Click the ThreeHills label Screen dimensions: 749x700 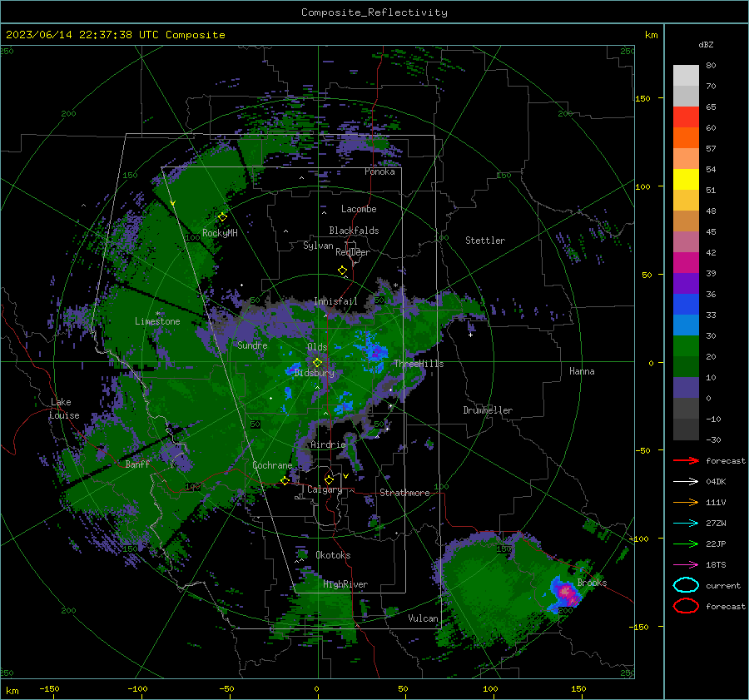[419, 364]
